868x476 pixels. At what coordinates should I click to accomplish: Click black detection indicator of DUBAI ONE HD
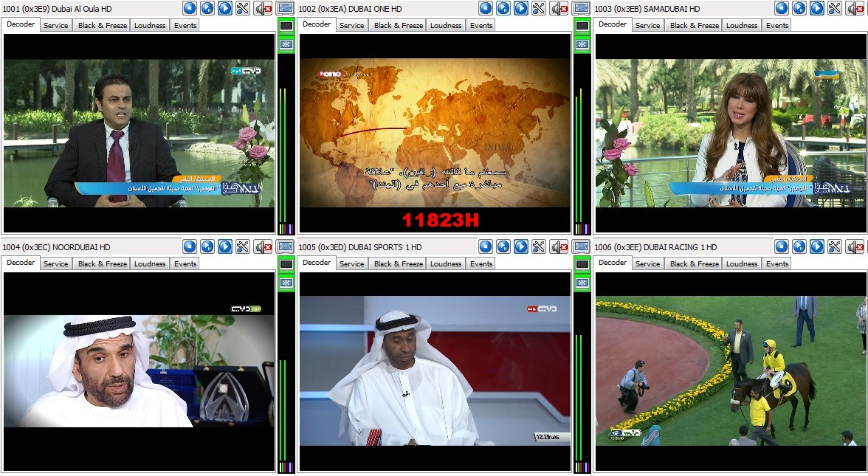coord(582,25)
